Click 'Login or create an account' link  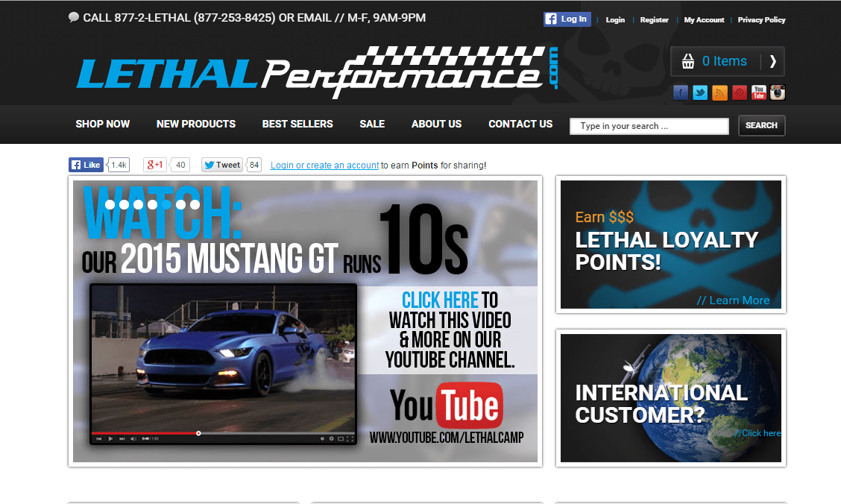(x=324, y=165)
